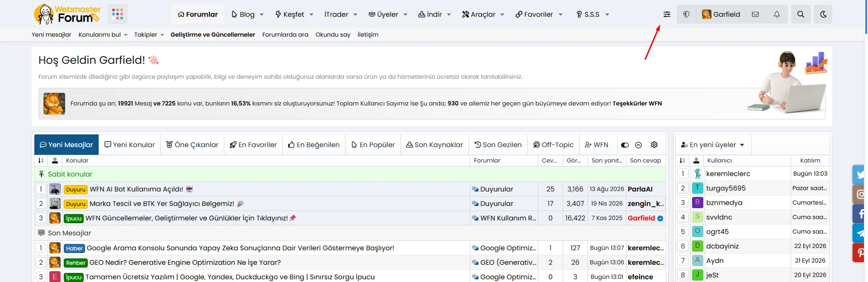Open the gear settings icon in tab bar
868x282 pixels.
tap(654, 145)
